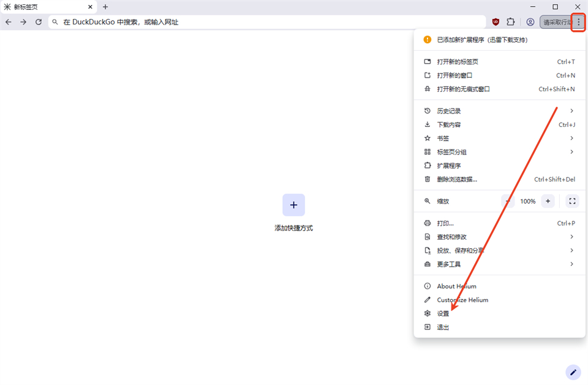Click the three-dot menu button
Screen dimensions: 588x385
click(x=579, y=21)
